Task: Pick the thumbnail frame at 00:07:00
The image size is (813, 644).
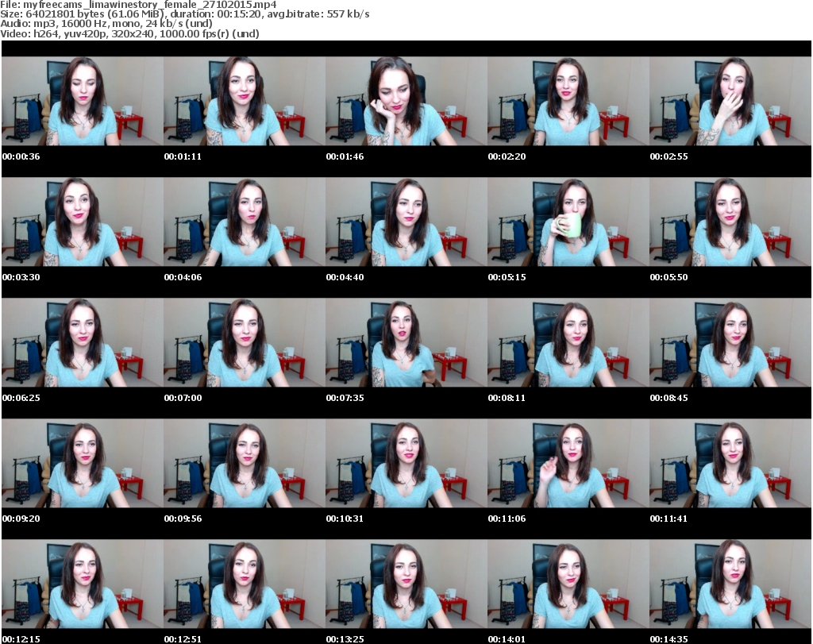Action: click(245, 342)
